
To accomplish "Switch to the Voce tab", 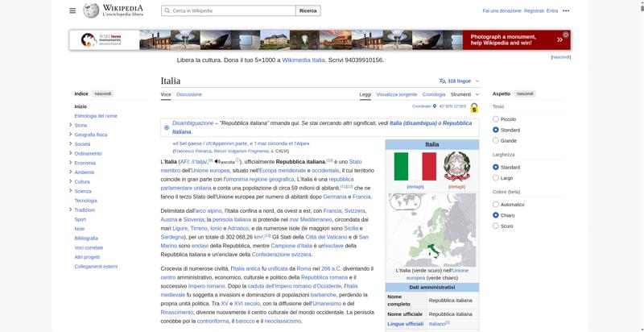I will [166, 94].
